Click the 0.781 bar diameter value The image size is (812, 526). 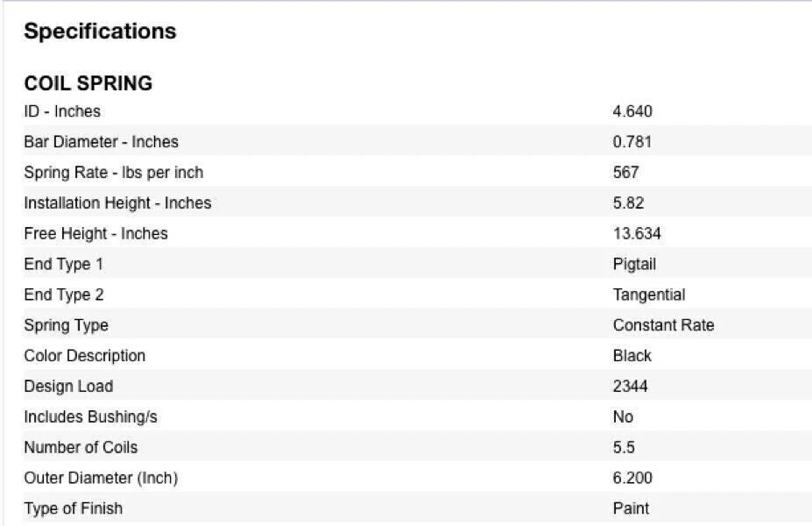[632, 142]
